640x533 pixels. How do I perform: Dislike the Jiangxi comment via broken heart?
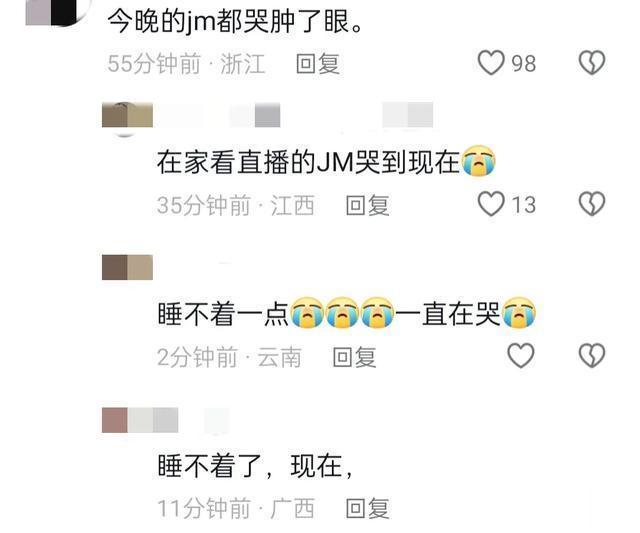[x=592, y=204]
